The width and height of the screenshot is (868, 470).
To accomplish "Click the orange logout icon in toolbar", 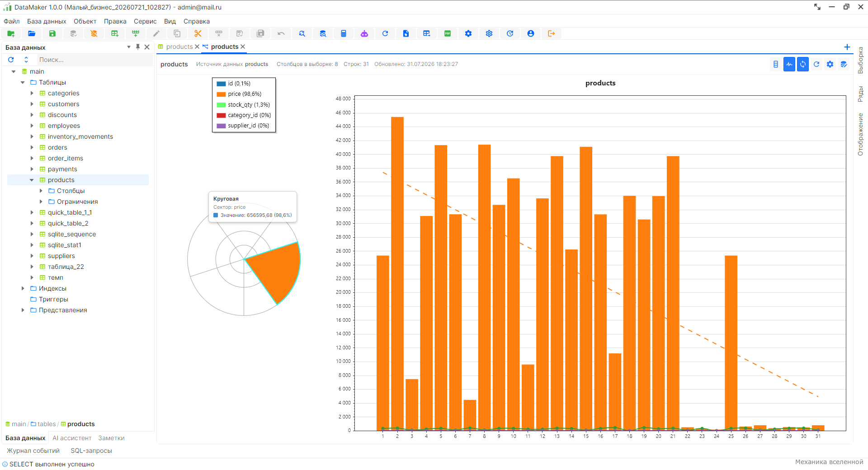I will tap(552, 33).
